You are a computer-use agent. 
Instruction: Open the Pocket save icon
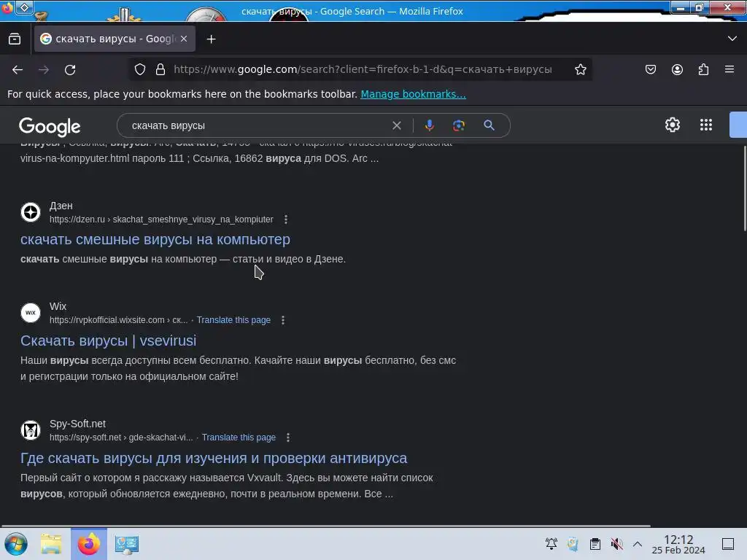(x=650, y=69)
